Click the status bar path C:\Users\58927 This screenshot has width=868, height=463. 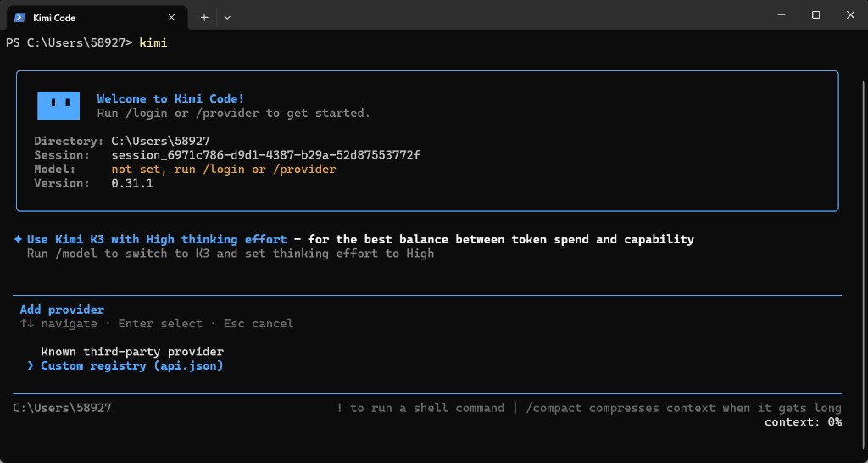pos(63,408)
